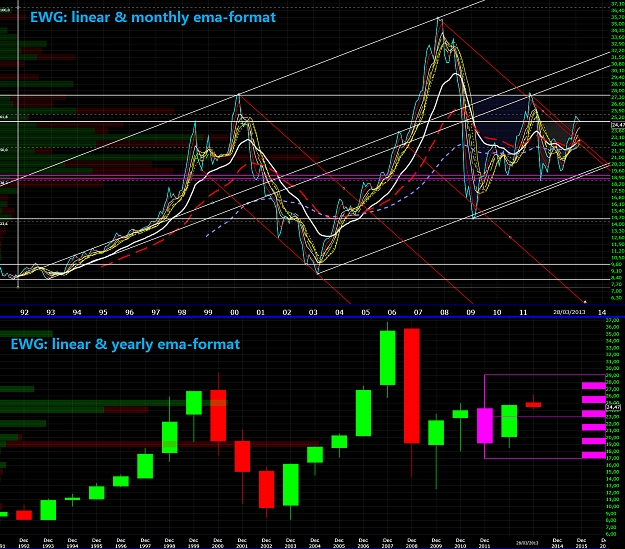The height and width of the screenshot is (549, 625).
Task: Select the '01' year label on monthly chart axis
Action: pyautogui.click(x=260, y=312)
